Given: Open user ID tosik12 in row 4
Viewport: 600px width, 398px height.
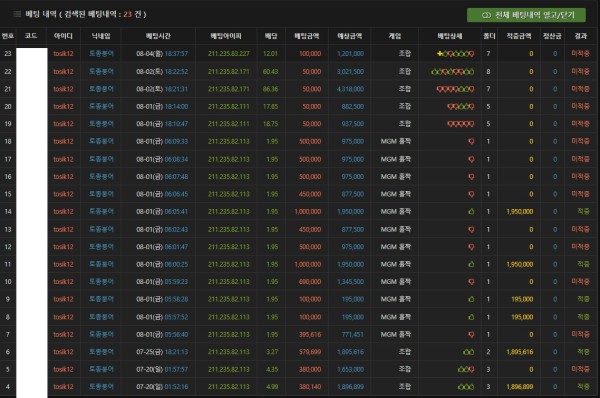Looking at the screenshot, I should click(63, 387).
